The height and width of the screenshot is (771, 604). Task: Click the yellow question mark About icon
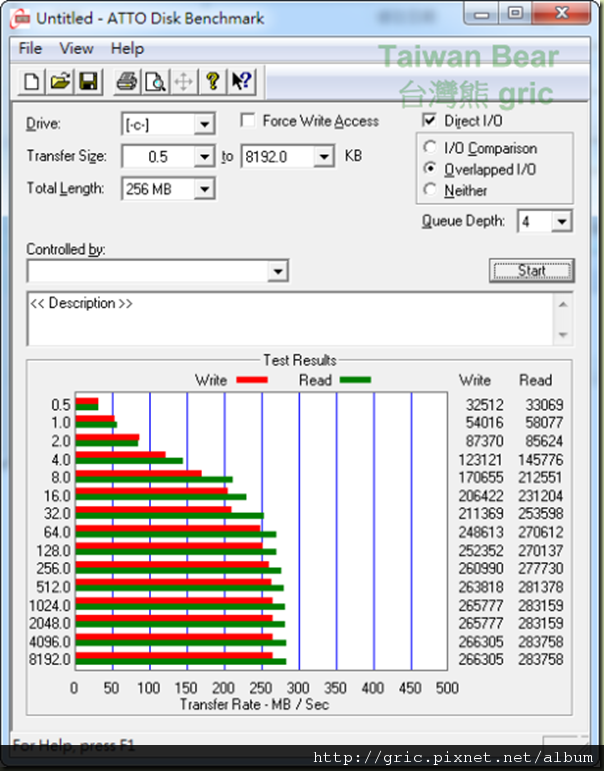(212, 81)
